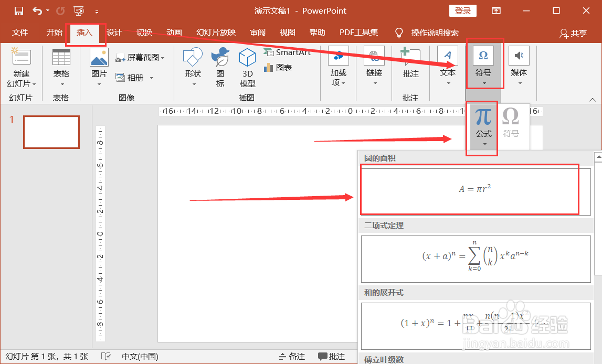Open the 媒体 media menu
The image size is (602, 364).
click(519, 67)
